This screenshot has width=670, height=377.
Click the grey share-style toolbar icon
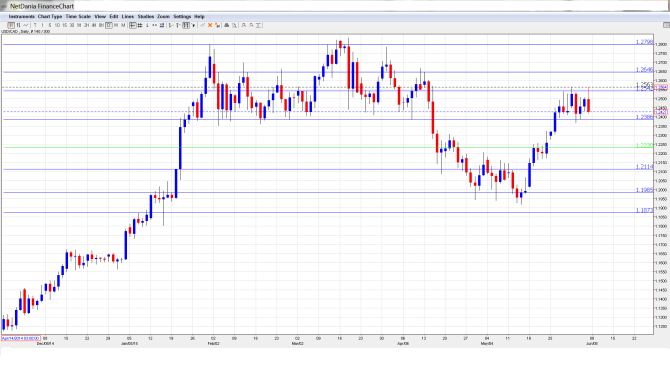(203, 26)
